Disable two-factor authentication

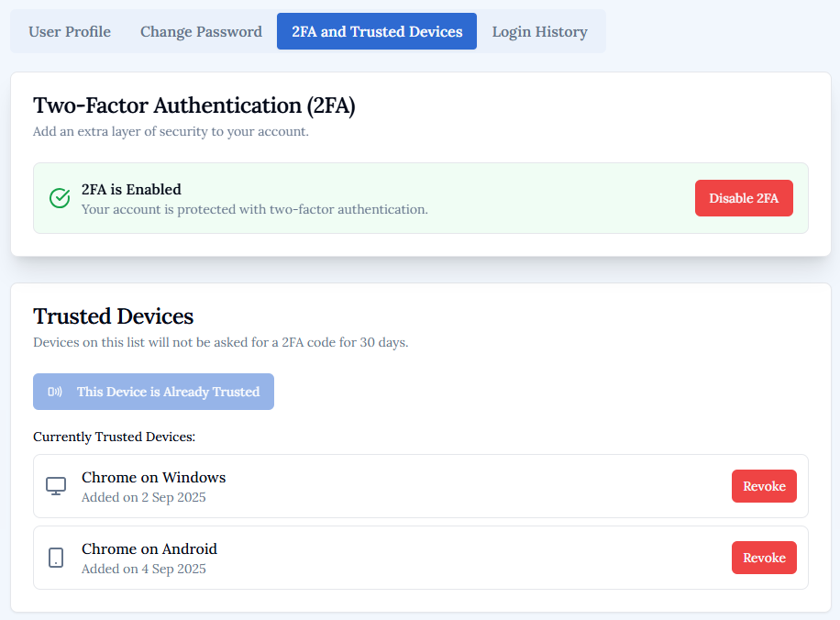click(x=744, y=198)
